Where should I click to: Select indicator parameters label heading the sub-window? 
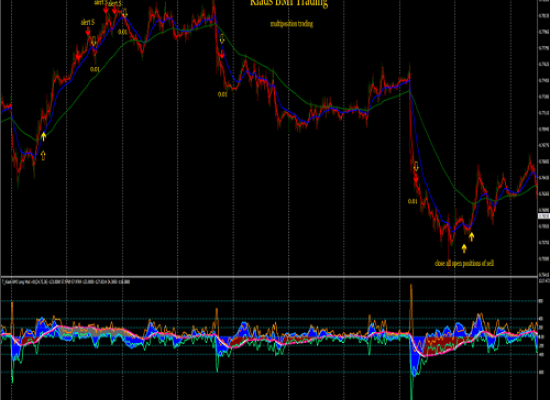[x=66, y=282]
